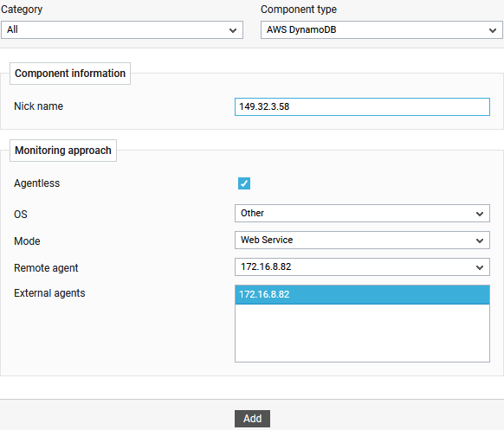Click into the Nick name input field
Image resolution: width=504 pixels, height=430 pixels.
pos(362,106)
